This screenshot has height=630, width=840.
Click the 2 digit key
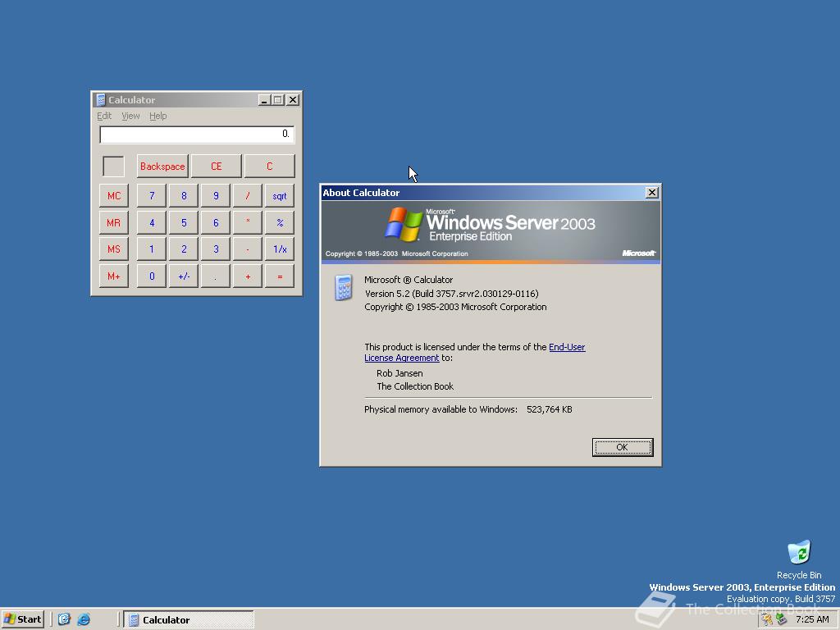[184, 249]
